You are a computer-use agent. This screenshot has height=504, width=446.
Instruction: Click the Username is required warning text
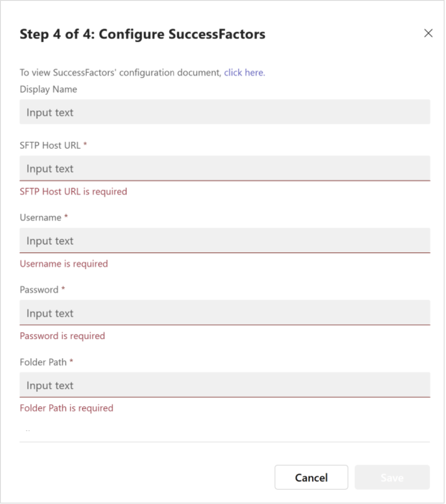63,263
